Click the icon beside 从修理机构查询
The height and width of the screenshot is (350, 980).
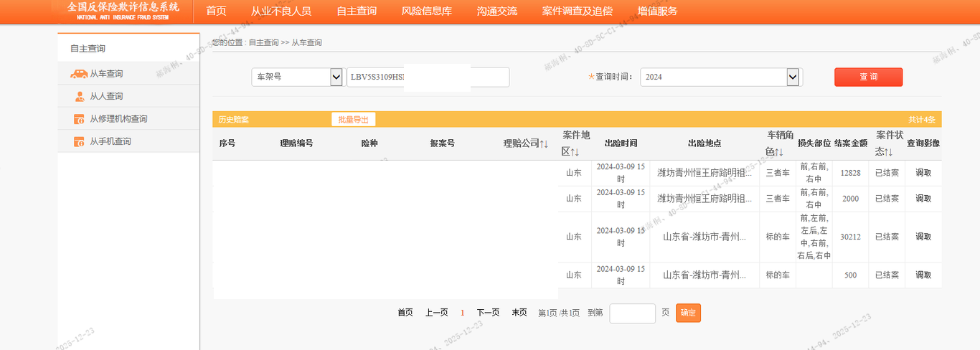79,119
